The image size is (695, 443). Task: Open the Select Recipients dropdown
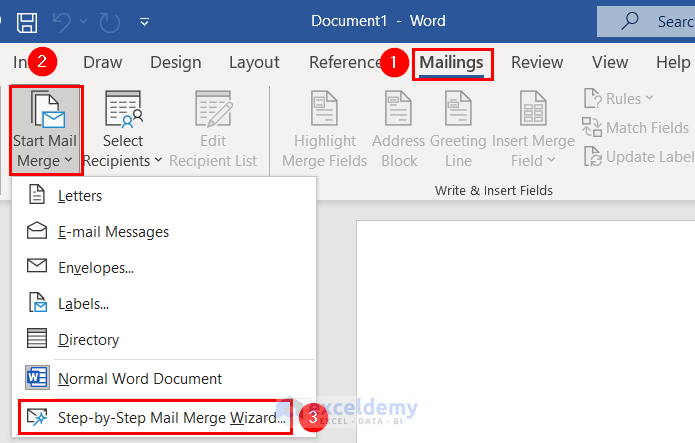(123, 129)
